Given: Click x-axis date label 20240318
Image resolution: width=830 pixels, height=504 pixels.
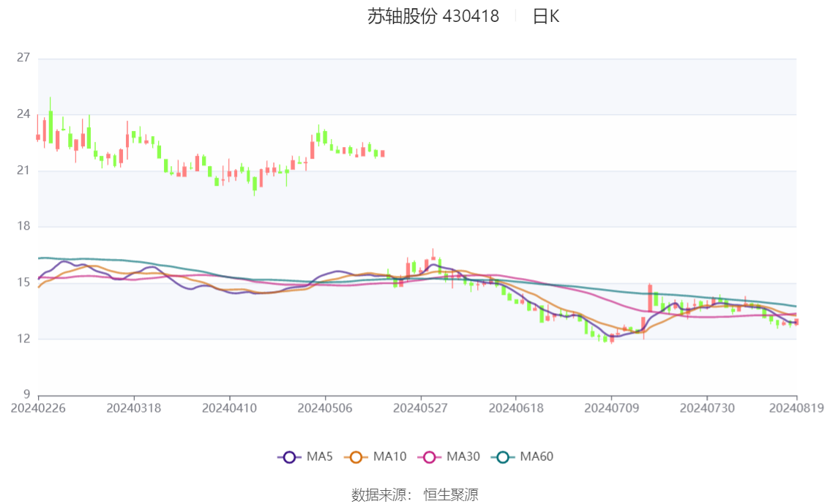Looking at the screenshot, I should 134,408.
